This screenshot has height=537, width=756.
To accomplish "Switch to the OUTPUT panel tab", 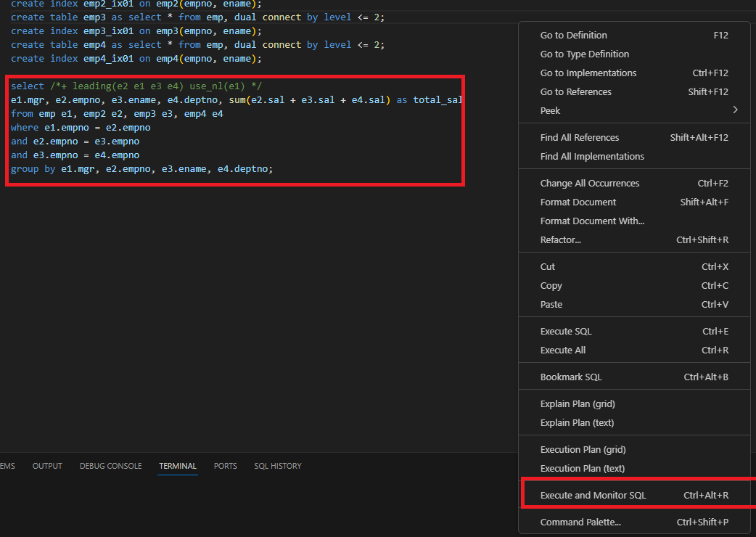I will (47, 466).
